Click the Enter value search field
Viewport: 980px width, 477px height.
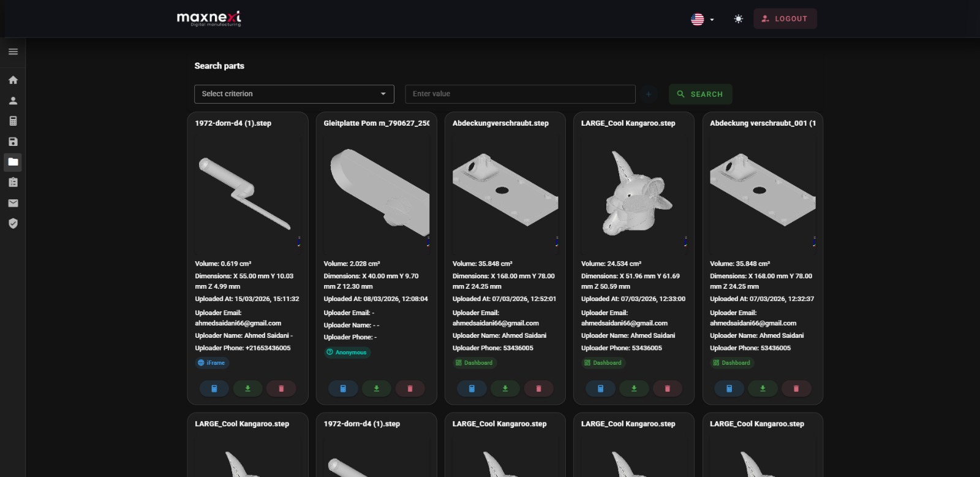(x=520, y=94)
